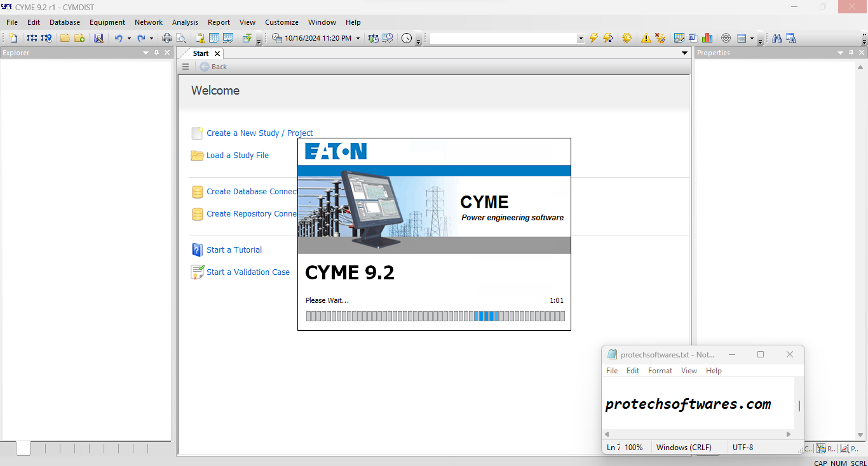Image resolution: width=868 pixels, height=466 pixels.
Task: Click the loading progress bar in splash
Action: click(435, 316)
